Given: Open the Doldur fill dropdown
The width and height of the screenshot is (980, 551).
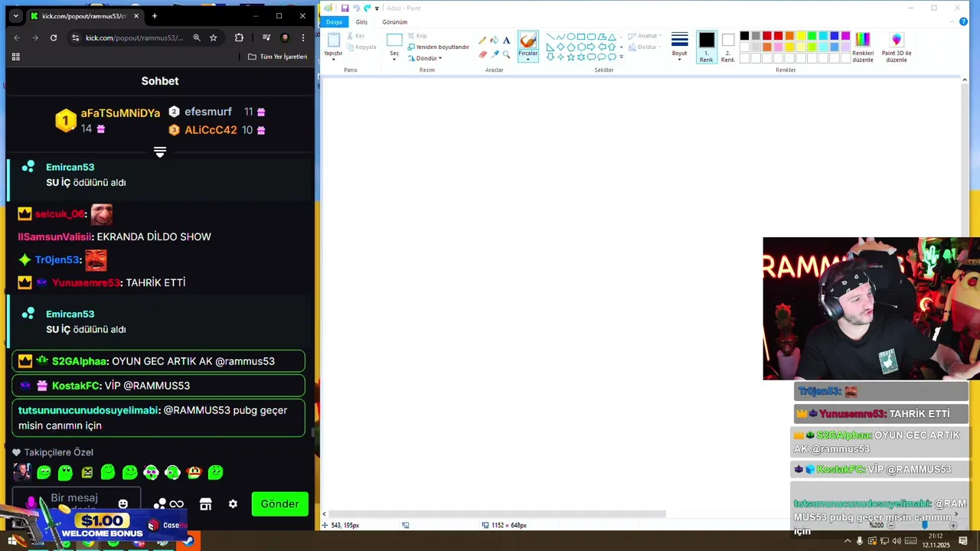Looking at the screenshot, I should 645,47.
